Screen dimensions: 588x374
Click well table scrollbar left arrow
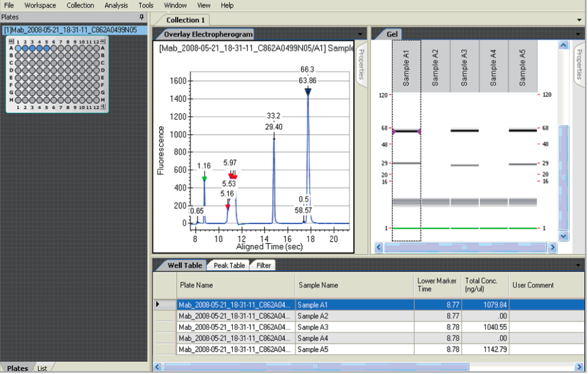point(157,366)
